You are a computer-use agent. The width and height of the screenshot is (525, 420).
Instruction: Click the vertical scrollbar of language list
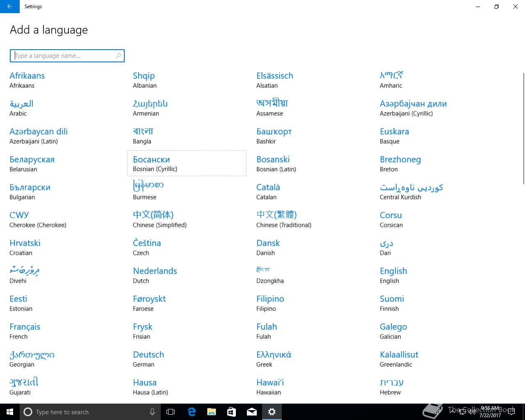click(x=523, y=129)
